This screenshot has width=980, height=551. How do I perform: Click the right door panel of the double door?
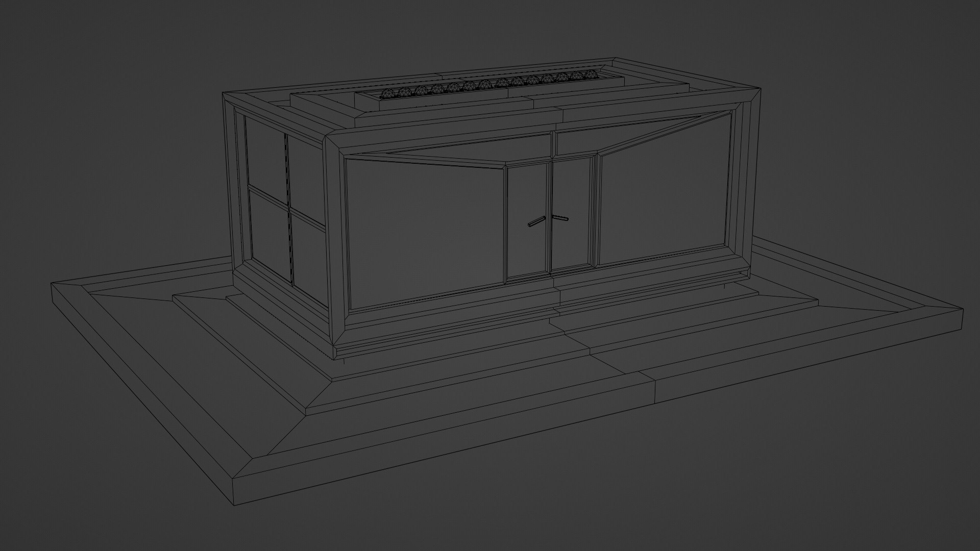pos(572,215)
